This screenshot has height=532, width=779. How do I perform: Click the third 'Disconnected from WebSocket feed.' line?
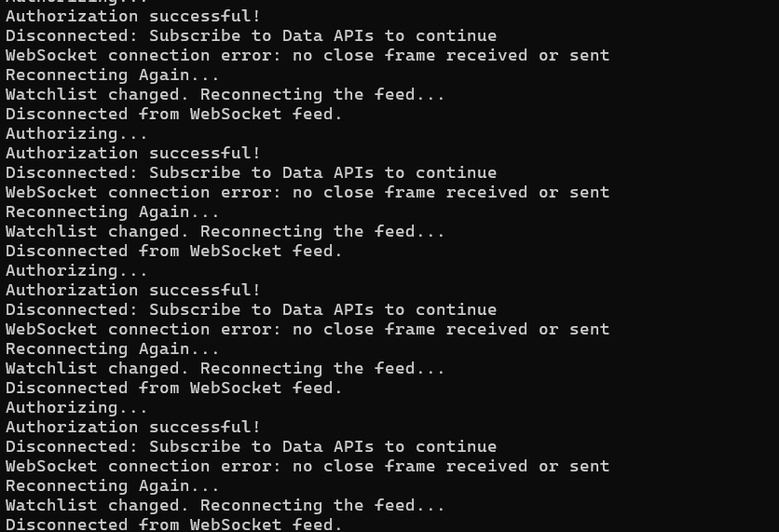click(174, 388)
